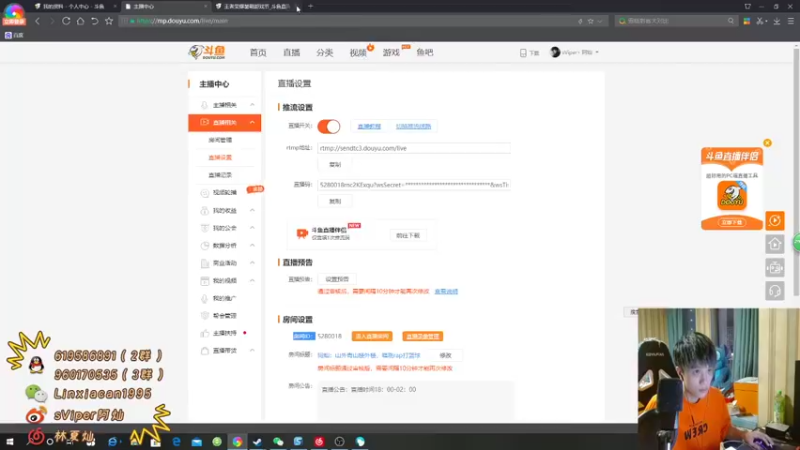Click the phone download icon in the site header

523,53
